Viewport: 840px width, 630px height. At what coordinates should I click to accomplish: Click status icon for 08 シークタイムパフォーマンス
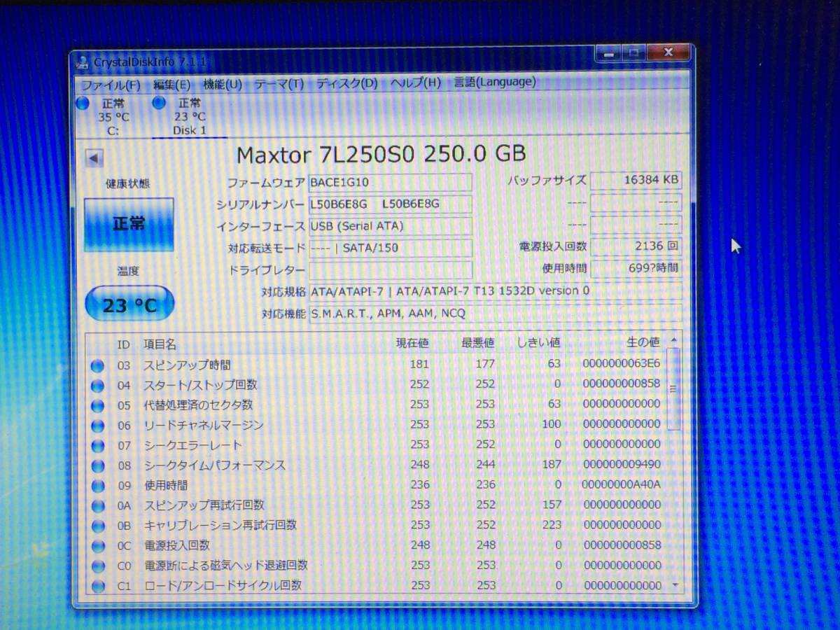pos(97,466)
